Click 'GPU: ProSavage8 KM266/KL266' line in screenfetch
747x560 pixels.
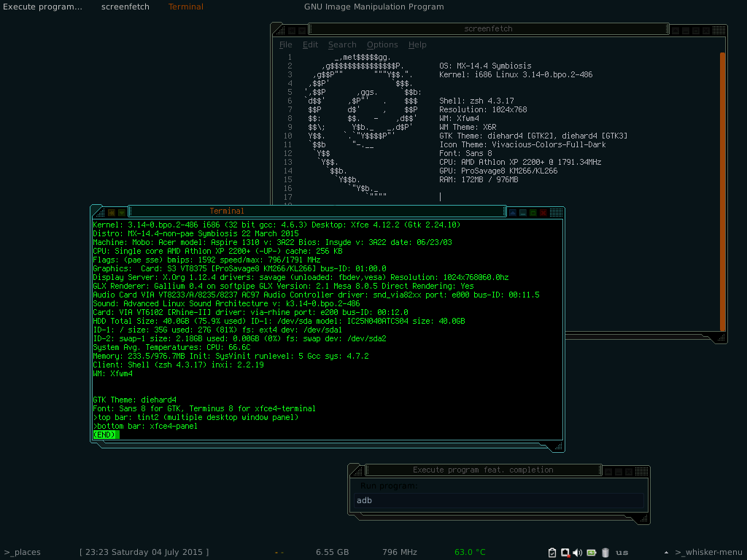pos(498,171)
